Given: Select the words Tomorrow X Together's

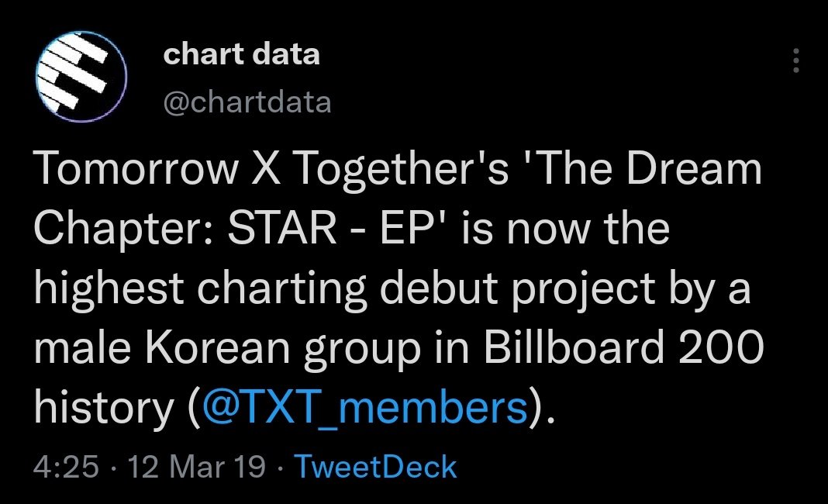Looking at the screenshot, I should point(271,169).
